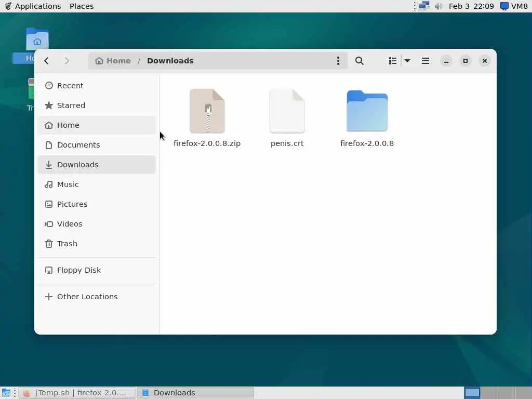Click Home in the path bar
Screen dimensions: 532x399
[113, 61]
